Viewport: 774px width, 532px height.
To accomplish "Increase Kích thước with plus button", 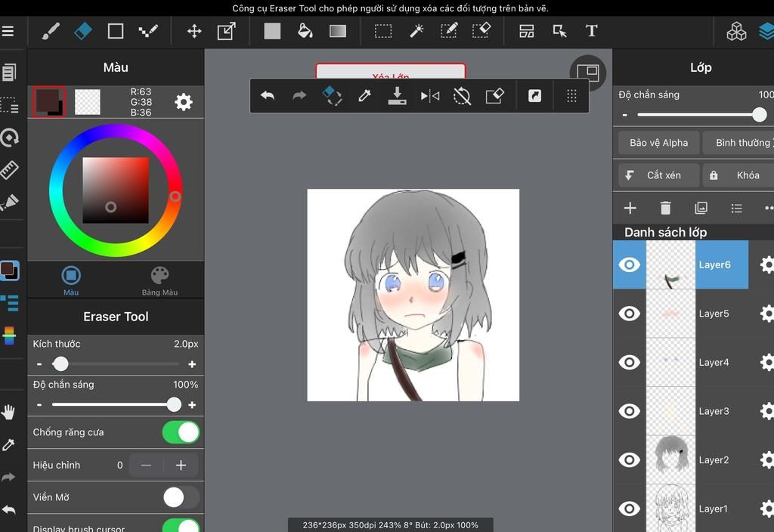I will [192, 364].
